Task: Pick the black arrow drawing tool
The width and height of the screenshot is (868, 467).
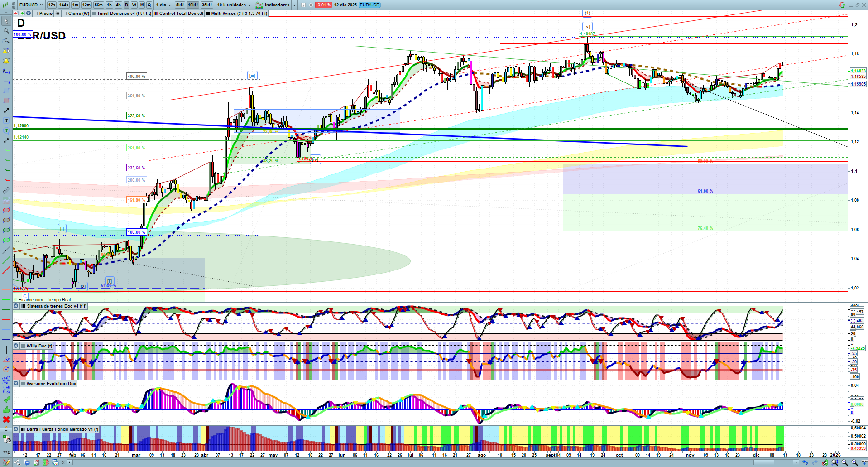Action: (x=6, y=111)
